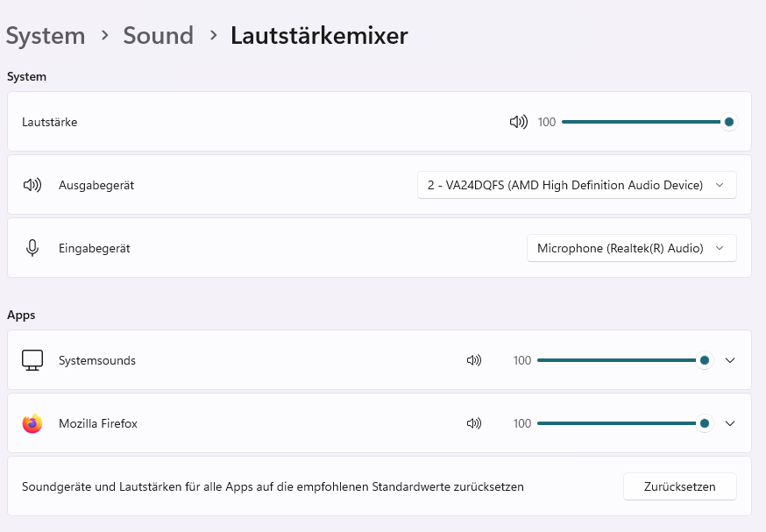
Task: Expand the Systemsounds row chevron
Action: tap(730, 360)
